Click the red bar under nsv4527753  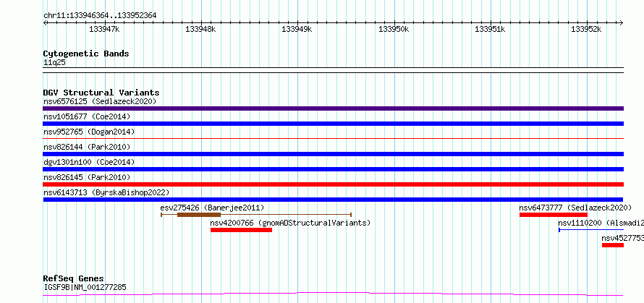[x=613, y=245]
